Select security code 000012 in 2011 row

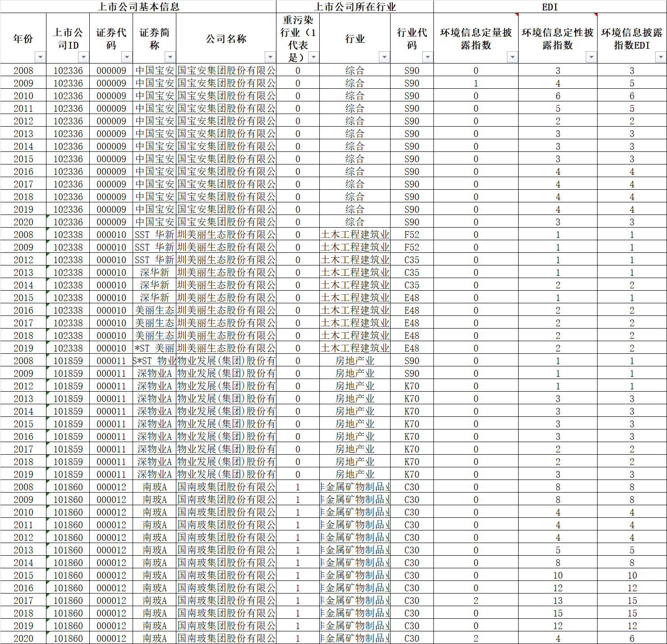pos(111,525)
